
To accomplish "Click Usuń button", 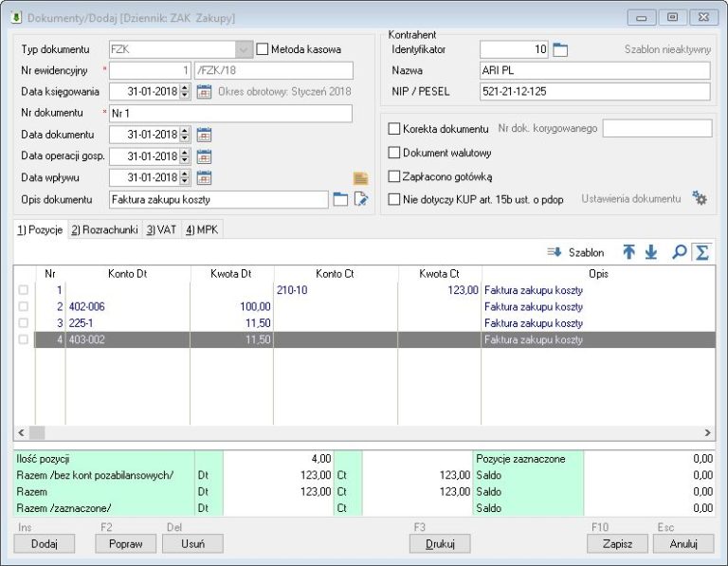I will coord(192,543).
